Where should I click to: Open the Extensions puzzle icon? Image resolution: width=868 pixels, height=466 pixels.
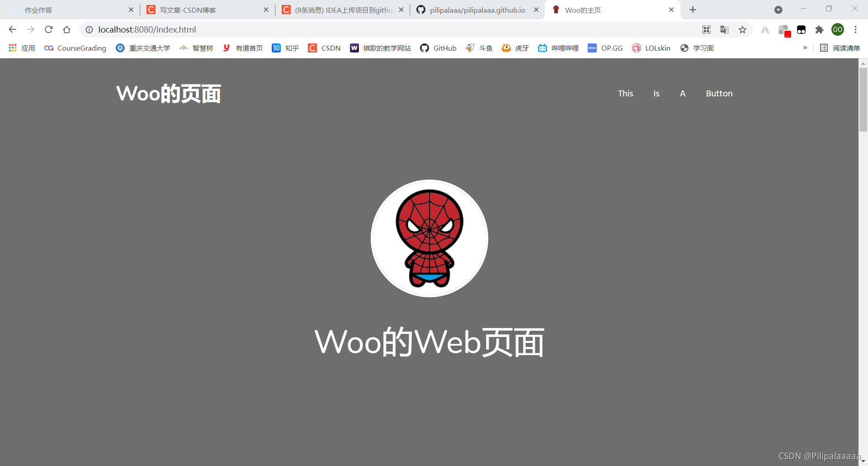click(819, 29)
